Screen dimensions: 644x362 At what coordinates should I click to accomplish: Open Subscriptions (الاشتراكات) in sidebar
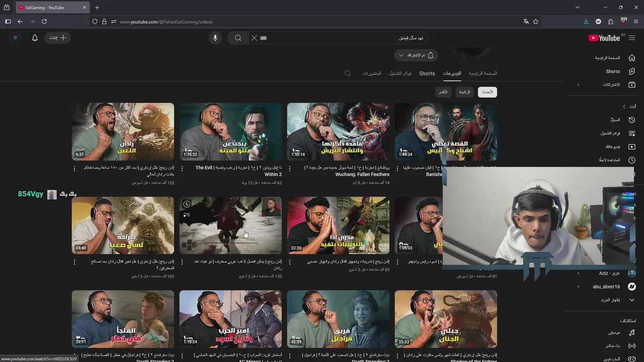(x=611, y=84)
